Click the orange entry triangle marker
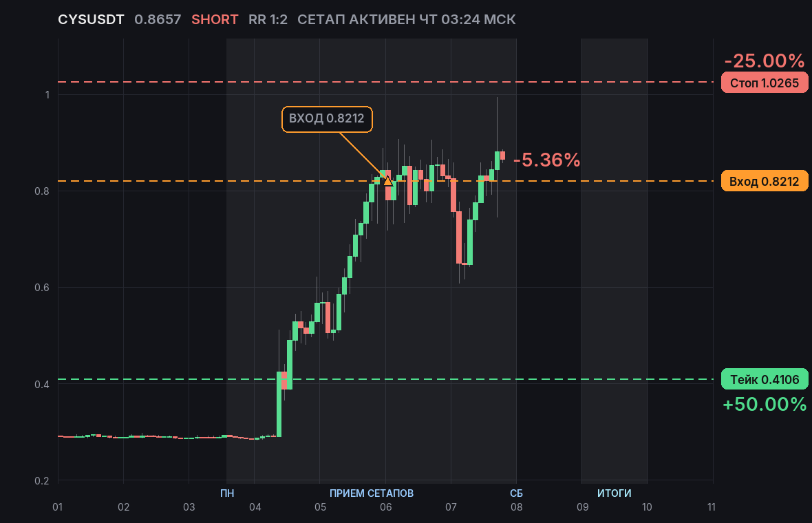Viewport: 812px width, 523px height. click(388, 180)
